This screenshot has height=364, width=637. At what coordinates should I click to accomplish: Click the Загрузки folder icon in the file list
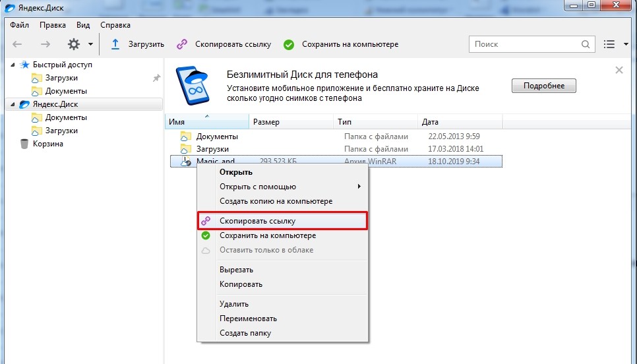coord(186,148)
